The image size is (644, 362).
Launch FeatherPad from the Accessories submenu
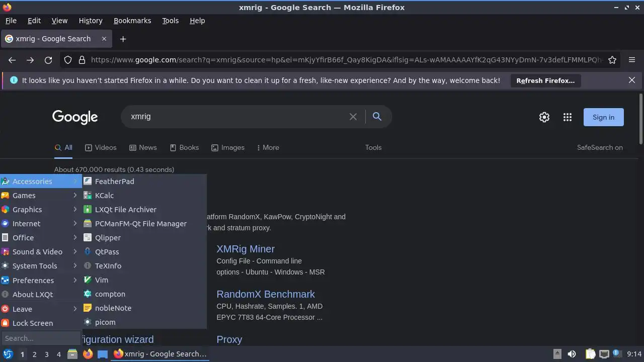pos(144,182)
